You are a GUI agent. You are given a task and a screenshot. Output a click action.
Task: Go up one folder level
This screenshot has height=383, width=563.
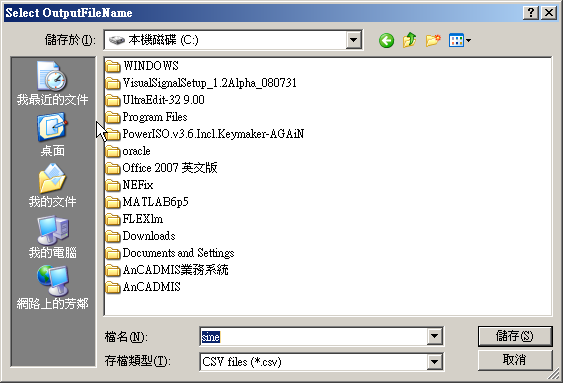(x=409, y=40)
